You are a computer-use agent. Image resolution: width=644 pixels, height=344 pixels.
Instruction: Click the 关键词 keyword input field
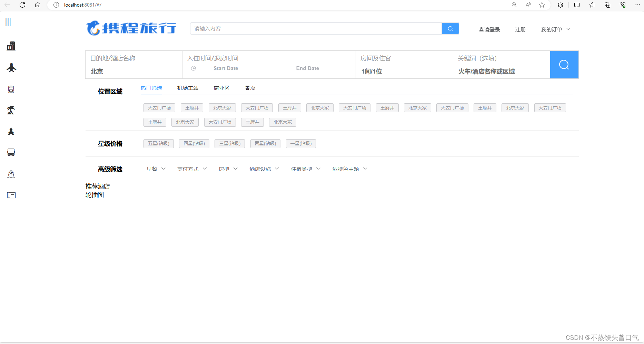(502, 71)
